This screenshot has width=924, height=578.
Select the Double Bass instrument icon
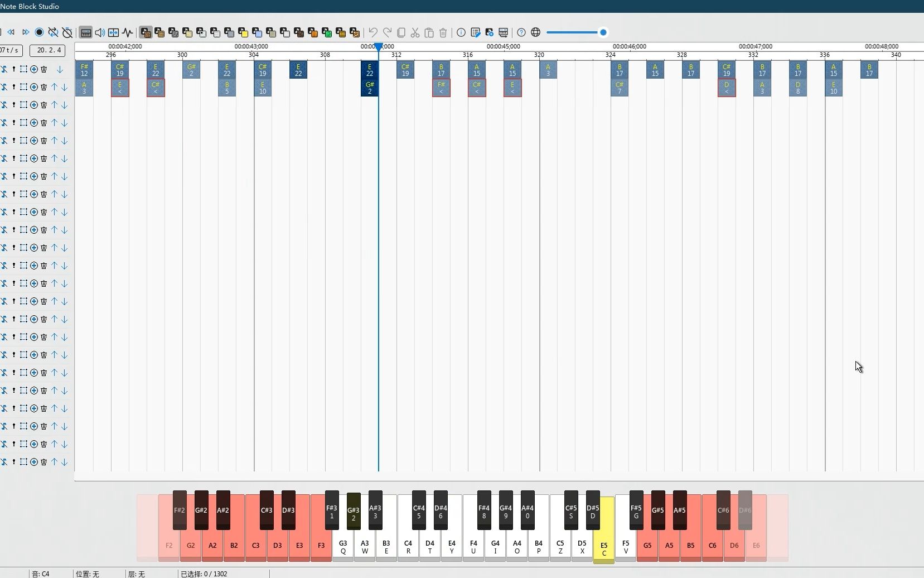point(159,32)
